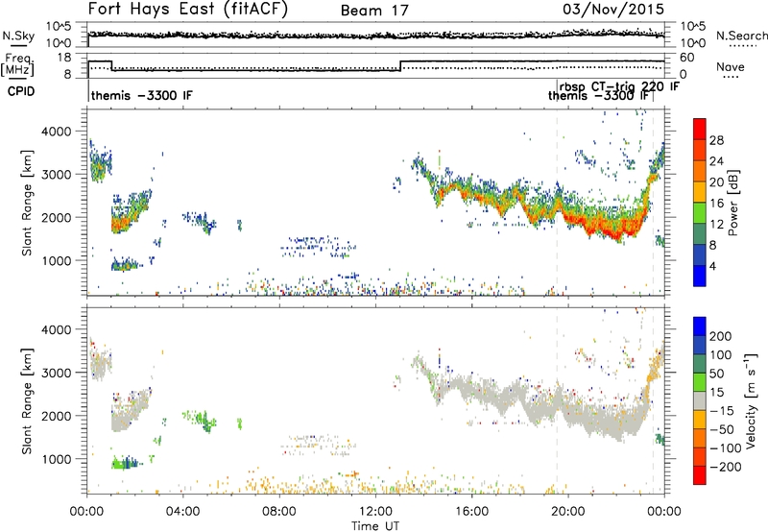Image resolution: width=768 pixels, height=532 pixels.
Task: Click the velocity colorbar value '-15'
Action: pyautogui.click(x=722, y=411)
